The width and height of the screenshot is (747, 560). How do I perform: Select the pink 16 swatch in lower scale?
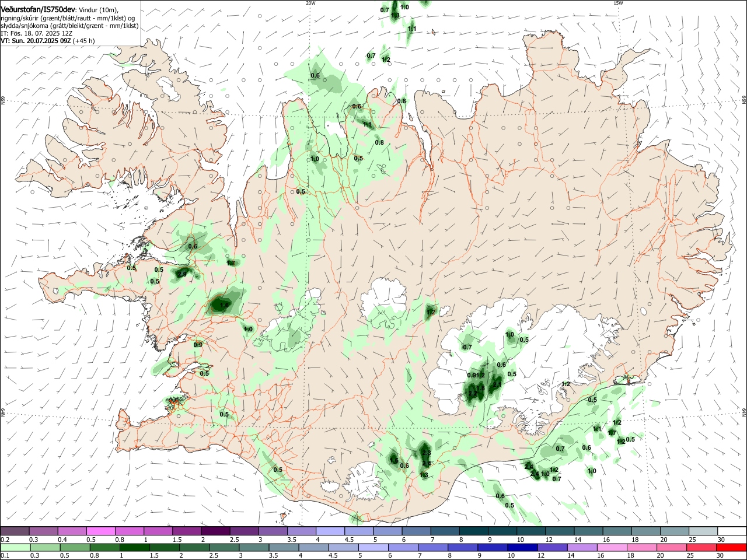coord(612,547)
